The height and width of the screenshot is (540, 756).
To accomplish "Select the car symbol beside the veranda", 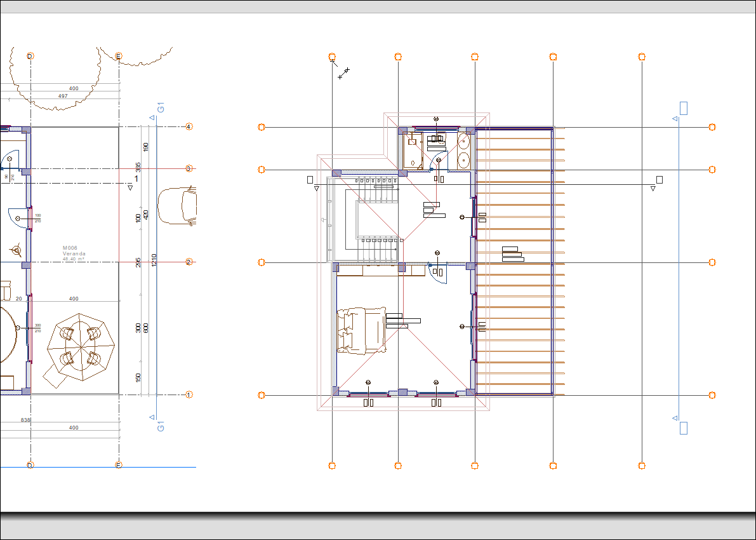I will (177, 205).
